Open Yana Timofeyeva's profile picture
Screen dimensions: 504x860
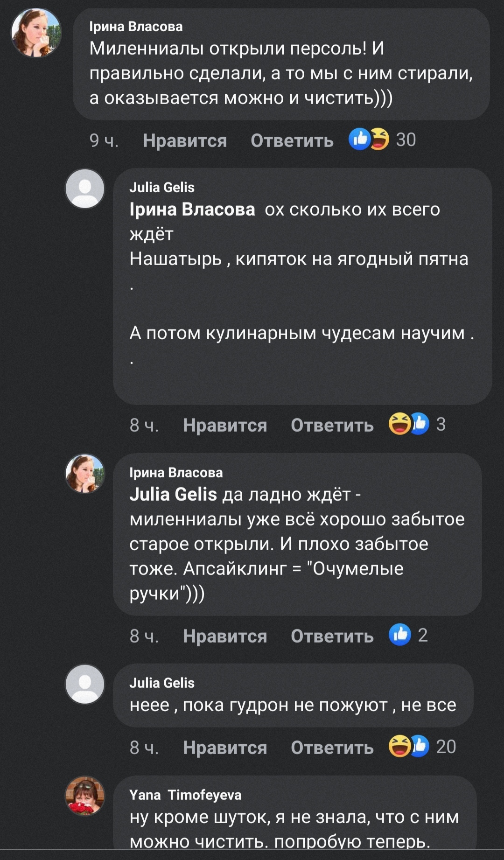click(x=85, y=796)
